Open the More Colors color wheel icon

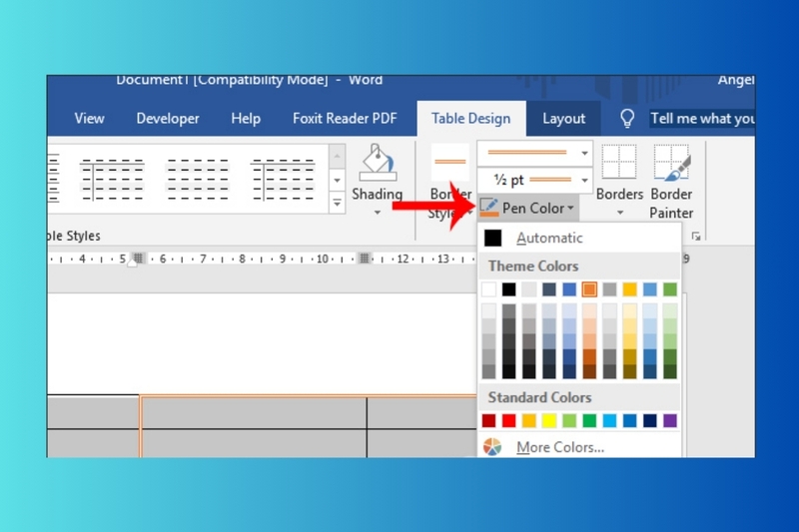(492, 447)
